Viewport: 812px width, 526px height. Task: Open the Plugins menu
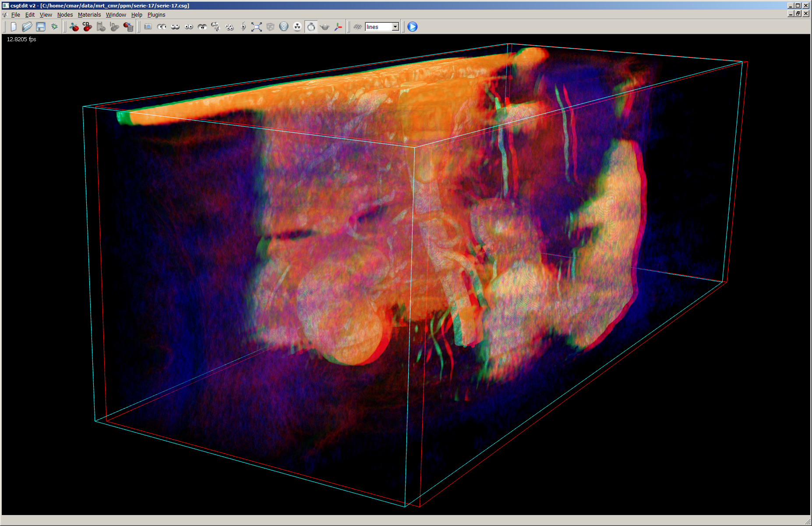tap(156, 14)
